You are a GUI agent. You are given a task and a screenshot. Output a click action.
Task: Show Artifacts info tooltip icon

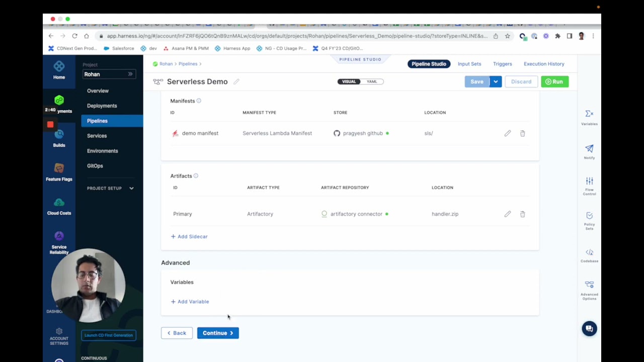click(196, 176)
